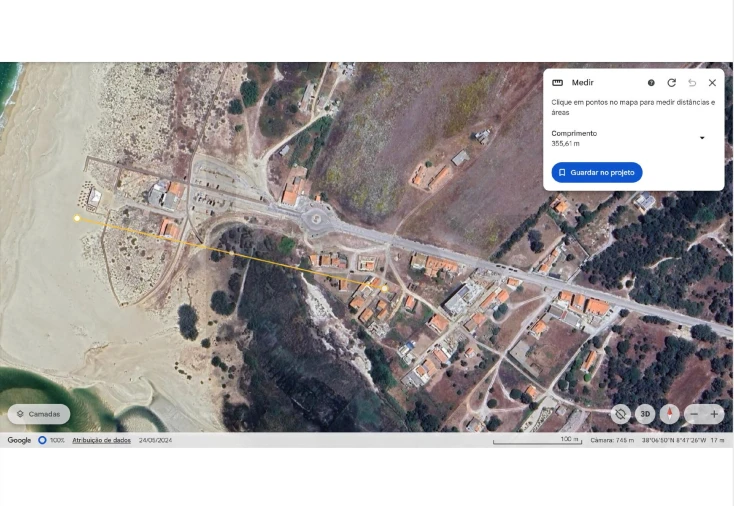Click the 100% loading indicator circle
Image resolution: width=734 pixels, height=506 pixels.
pyautogui.click(x=42, y=440)
